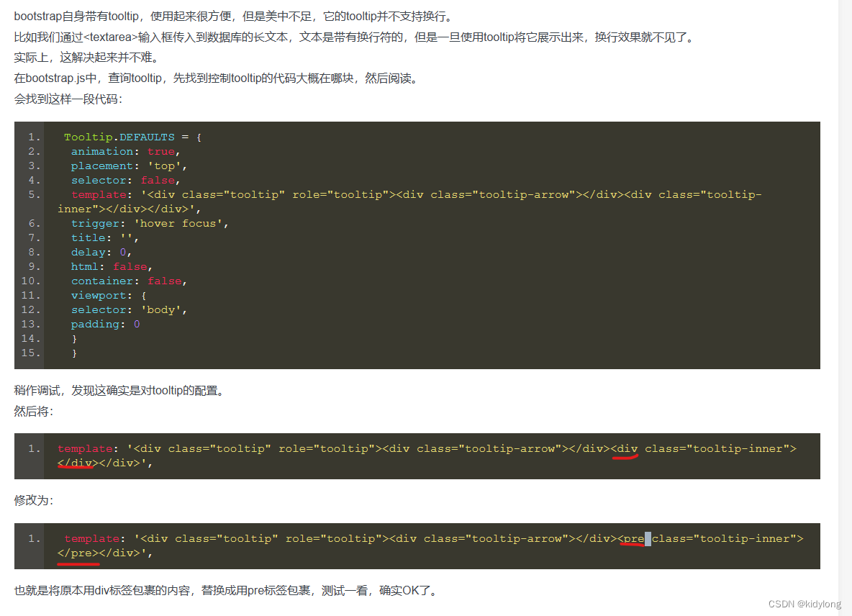Click the line 'Tooltip.DEFAULTS = {'
Screen dimensions: 852x616
tap(132, 137)
